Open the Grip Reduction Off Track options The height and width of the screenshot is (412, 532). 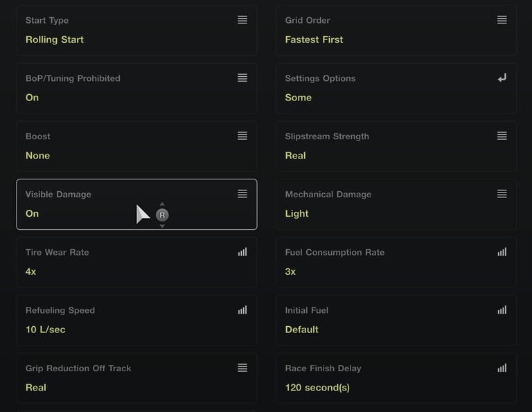tap(242, 368)
